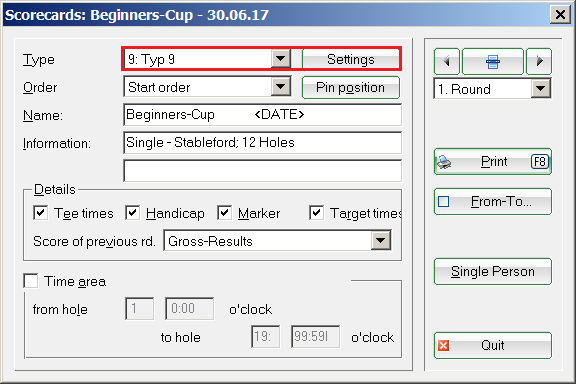The height and width of the screenshot is (384, 576).
Task: Go to previous scorecard with left arrow
Action: [x=447, y=61]
